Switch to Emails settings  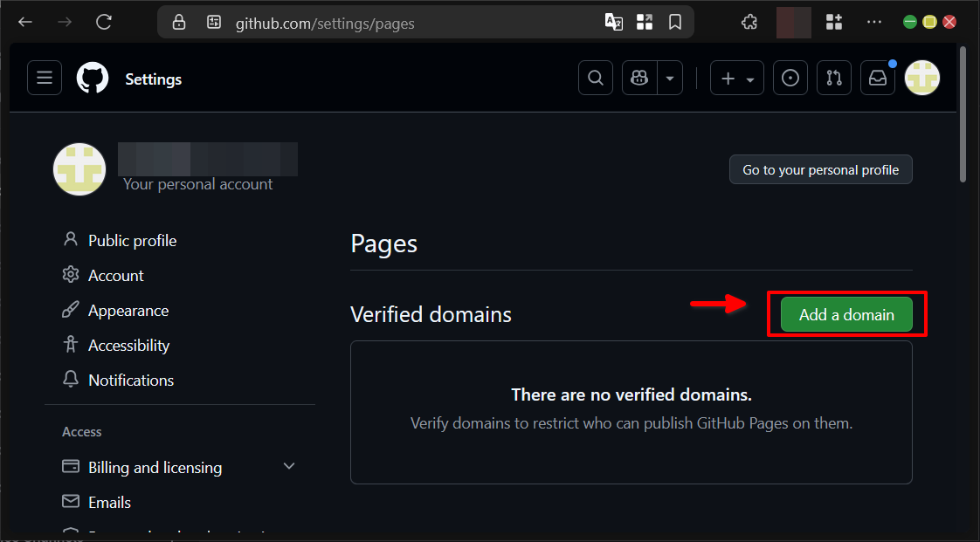[109, 502]
